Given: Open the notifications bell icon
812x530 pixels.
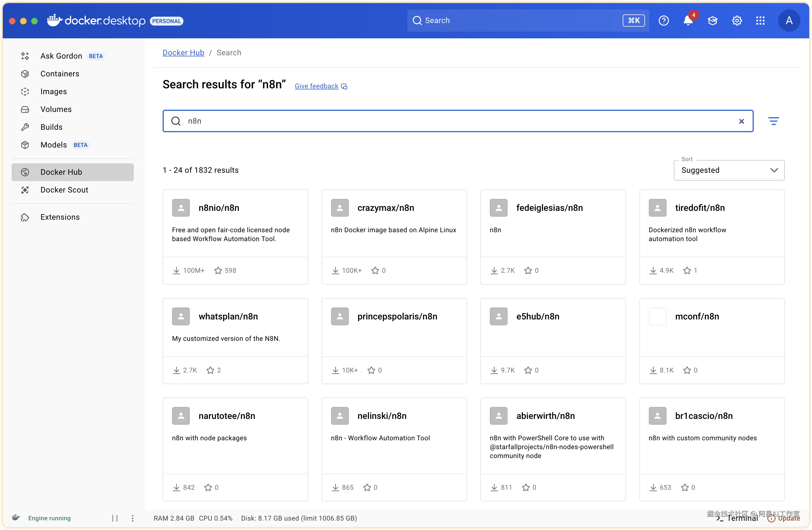Looking at the screenshot, I should click(688, 21).
